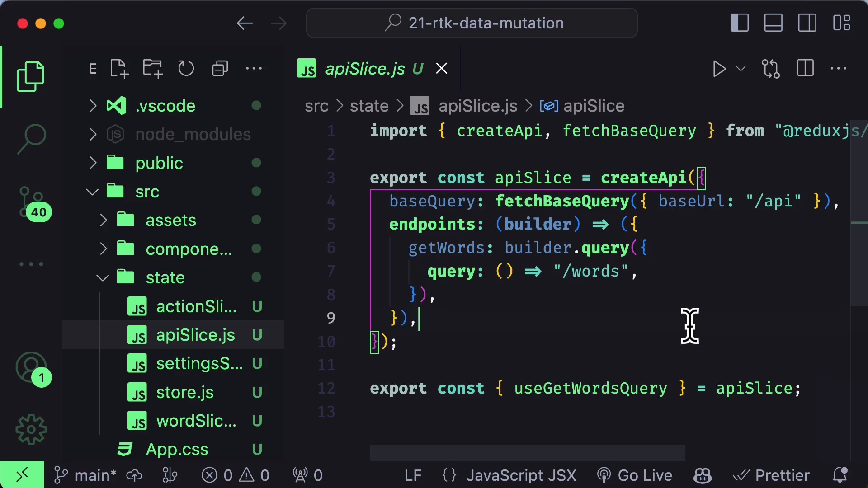This screenshot has height=488, width=868.
Task: Click the Refresh Explorer icon
Action: click(186, 68)
